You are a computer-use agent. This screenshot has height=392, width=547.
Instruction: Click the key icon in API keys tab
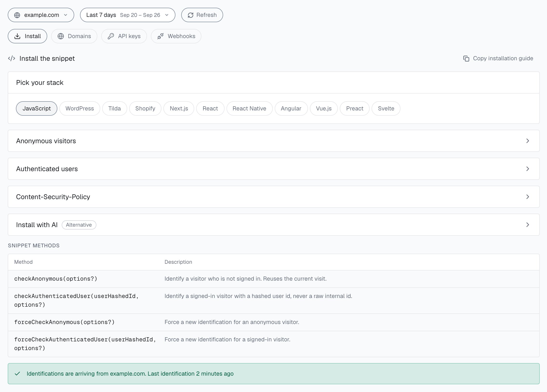111,36
